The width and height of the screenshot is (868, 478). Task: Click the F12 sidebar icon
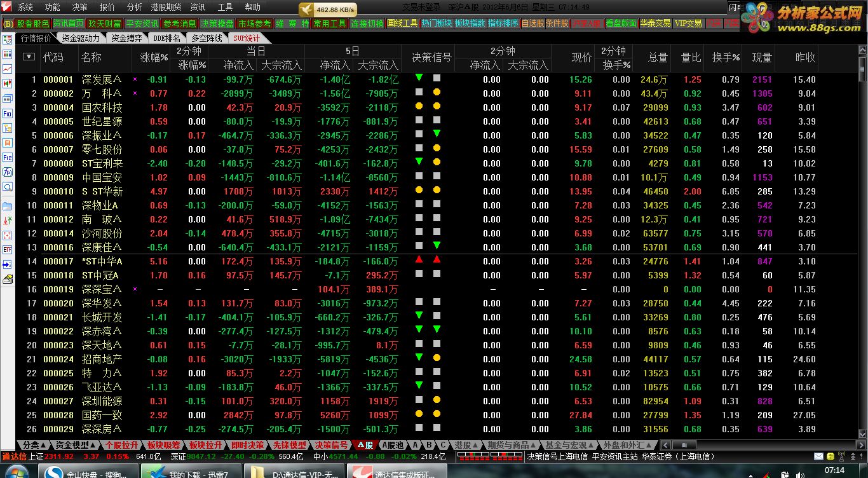click(8, 158)
